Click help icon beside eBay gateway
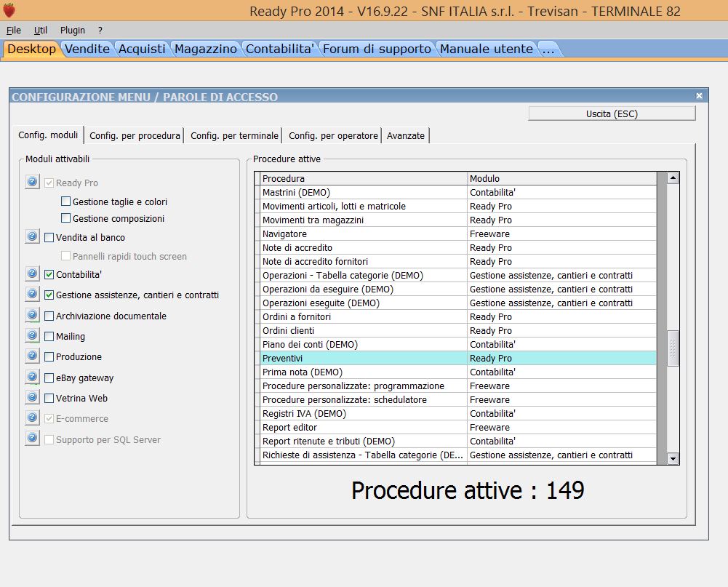Viewport: 728px width, 587px height. click(32, 377)
